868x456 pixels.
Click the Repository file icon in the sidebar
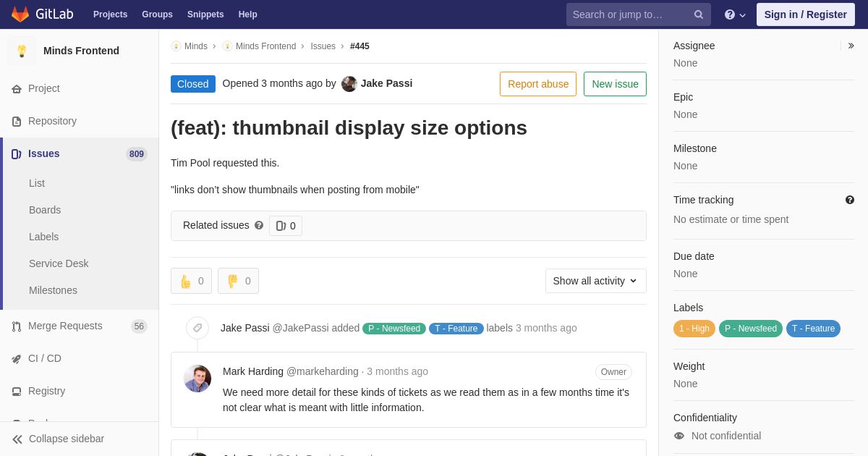pyautogui.click(x=17, y=122)
